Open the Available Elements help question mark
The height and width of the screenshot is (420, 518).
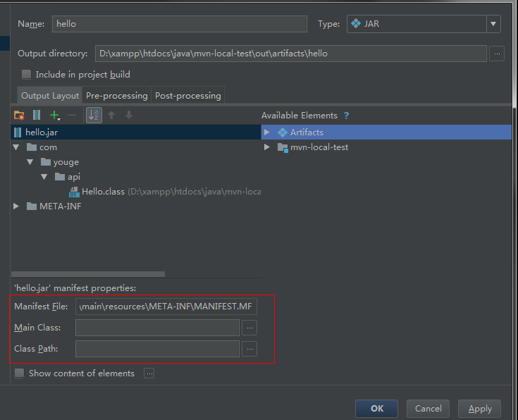346,116
